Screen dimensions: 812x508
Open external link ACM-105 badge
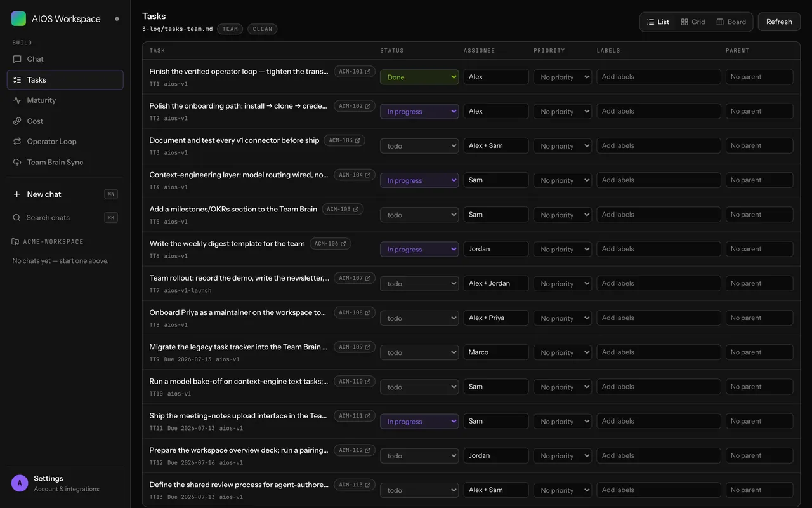(x=343, y=209)
